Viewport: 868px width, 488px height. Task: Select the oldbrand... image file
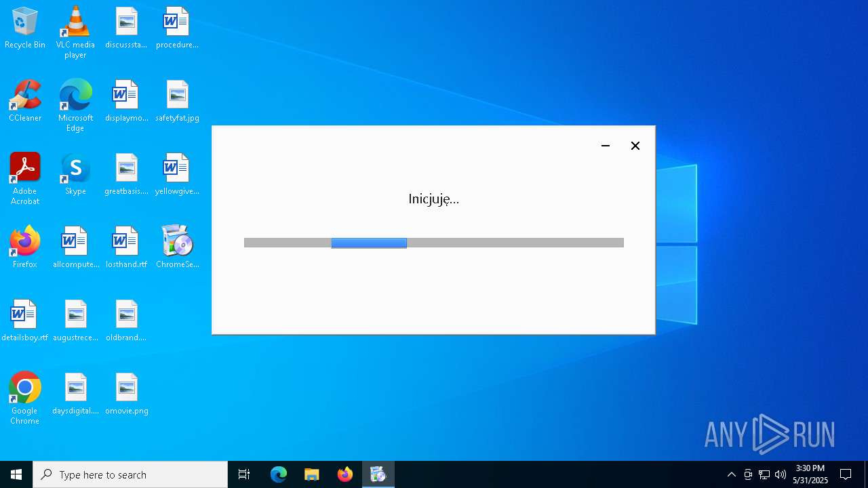[126, 321]
